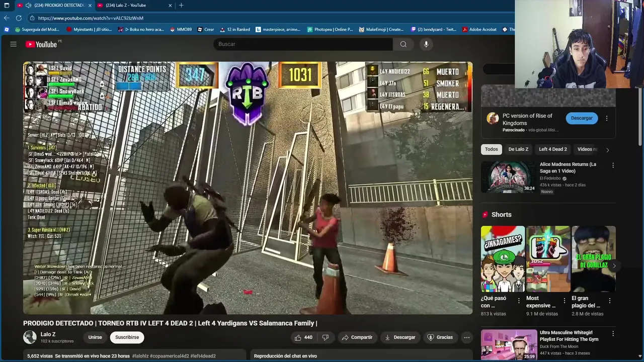
Task: Click the address bar URL
Action: [x=91, y=18]
